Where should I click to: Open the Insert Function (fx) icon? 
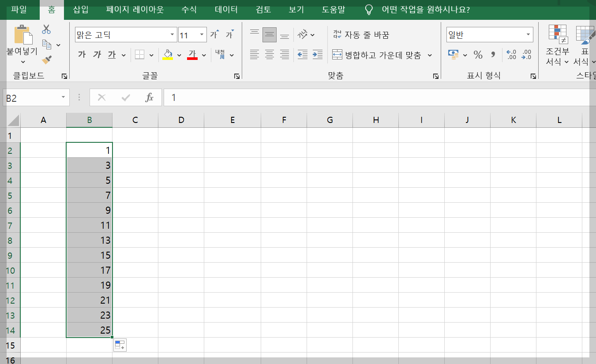pos(149,97)
